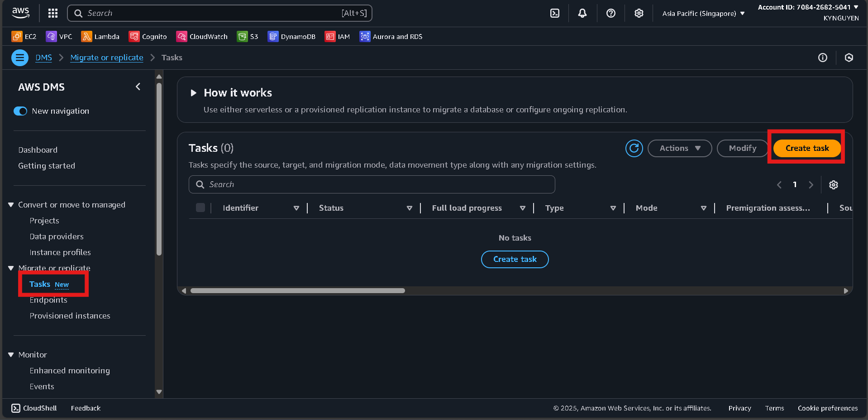
Task: Open the Actions dropdown
Action: [x=679, y=148]
